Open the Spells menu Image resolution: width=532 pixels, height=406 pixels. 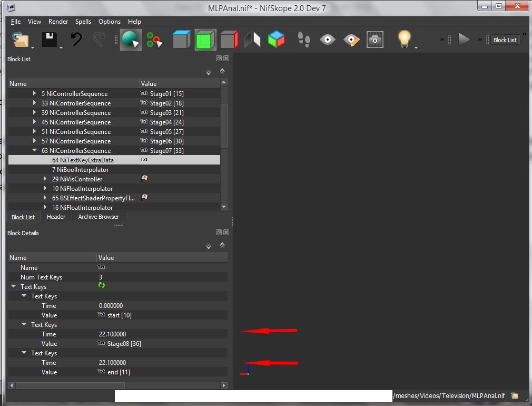pos(83,22)
